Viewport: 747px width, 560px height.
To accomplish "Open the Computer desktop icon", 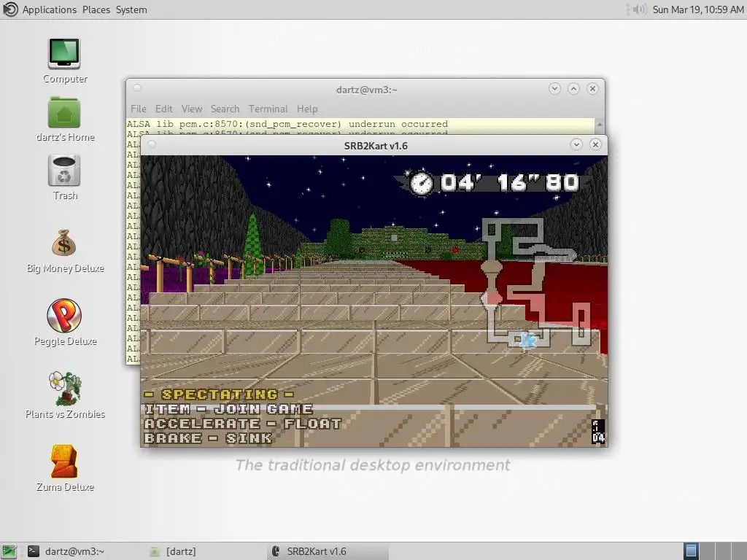I will (64, 54).
